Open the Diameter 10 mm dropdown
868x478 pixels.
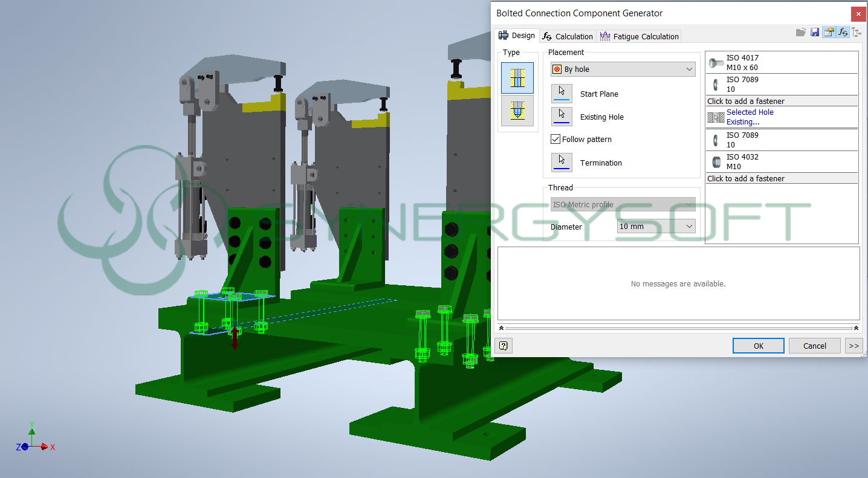(x=656, y=227)
